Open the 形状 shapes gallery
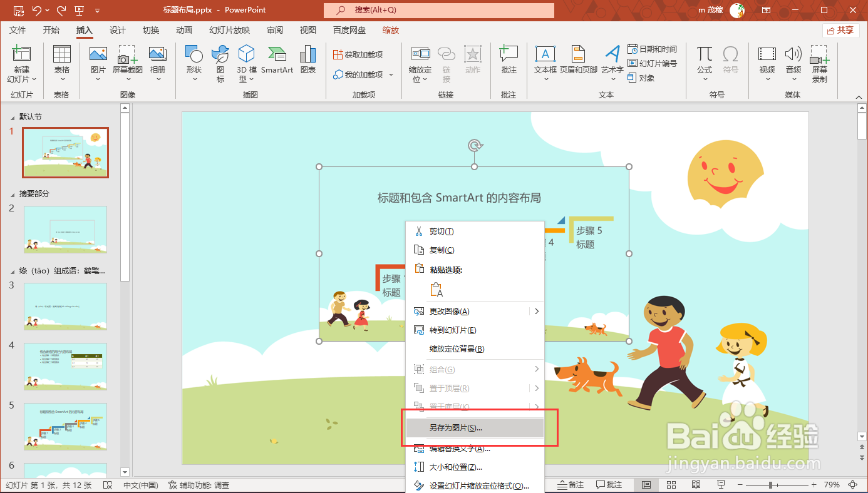 coord(194,54)
